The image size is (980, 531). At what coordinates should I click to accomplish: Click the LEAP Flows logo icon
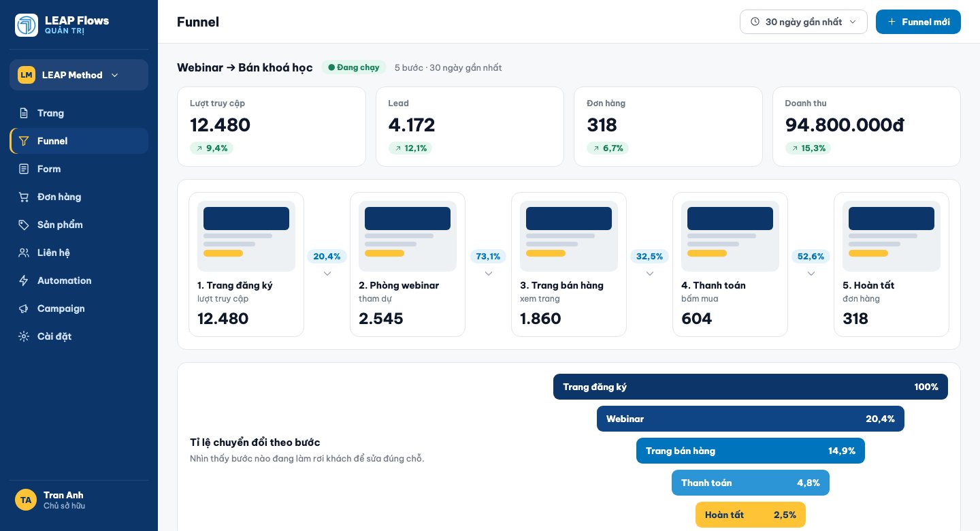tap(27, 25)
